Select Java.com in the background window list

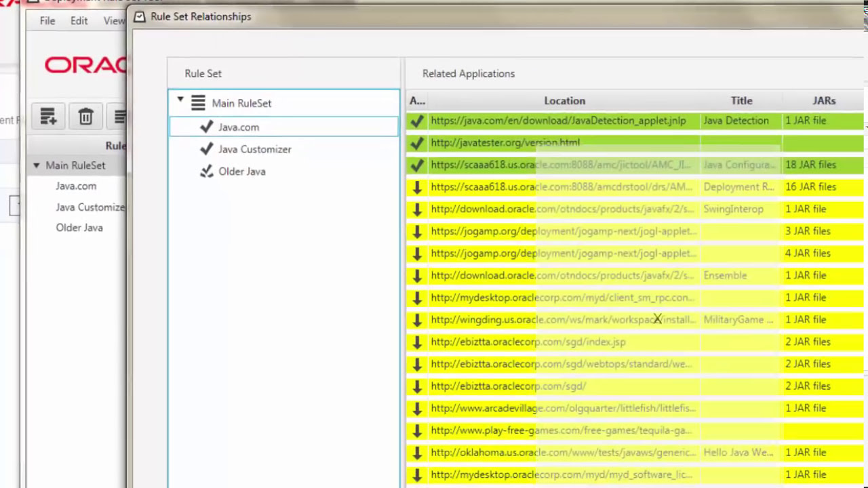pyautogui.click(x=76, y=186)
